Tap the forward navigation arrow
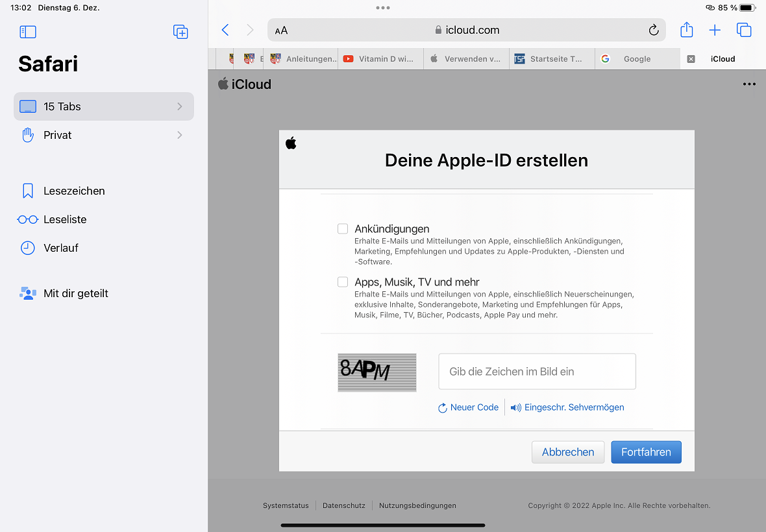766x532 pixels. coord(250,30)
